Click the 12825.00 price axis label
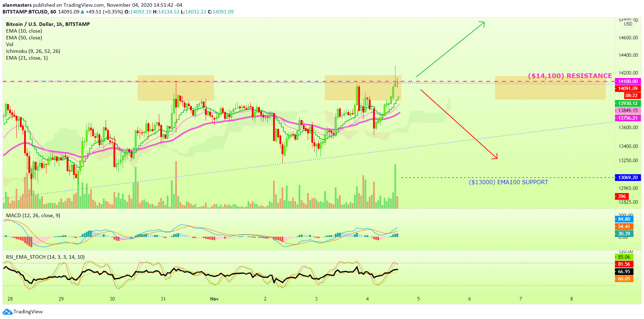Screen dimensions: 644x319 (628, 202)
